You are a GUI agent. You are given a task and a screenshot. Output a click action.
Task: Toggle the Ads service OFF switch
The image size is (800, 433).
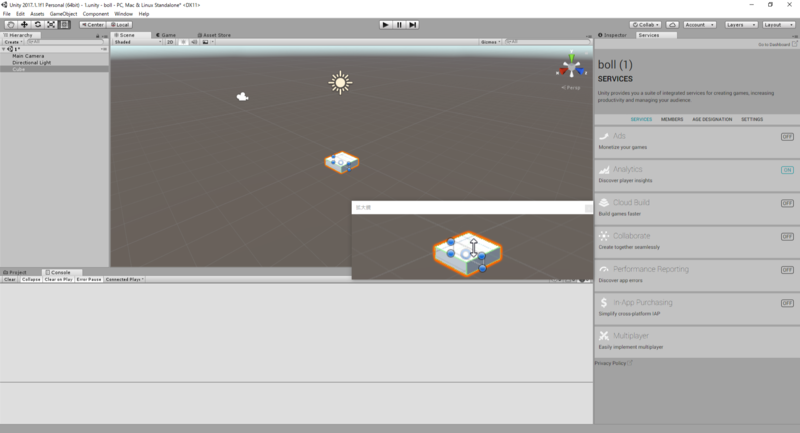(x=787, y=137)
